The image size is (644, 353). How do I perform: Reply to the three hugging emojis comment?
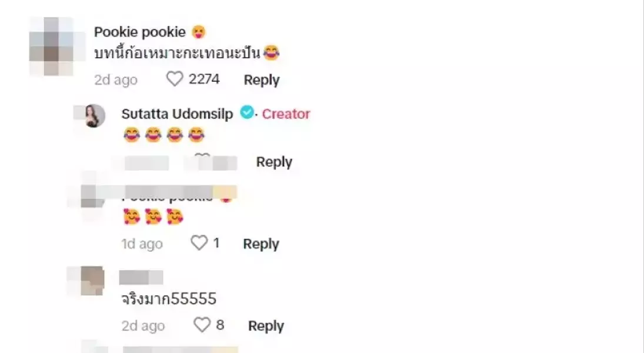(261, 244)
